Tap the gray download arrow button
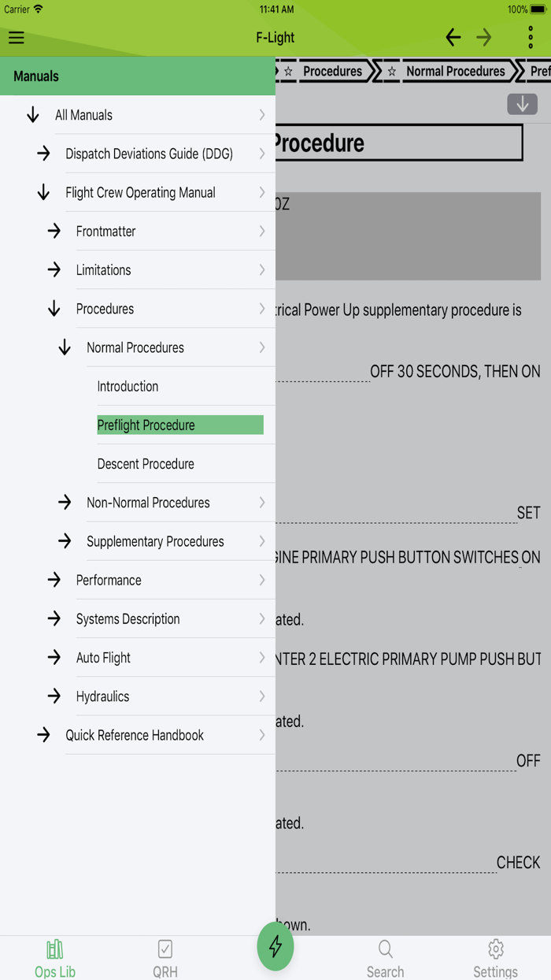Screen dimensions: 551x980 pyautogui.click(x=522, y=104)
